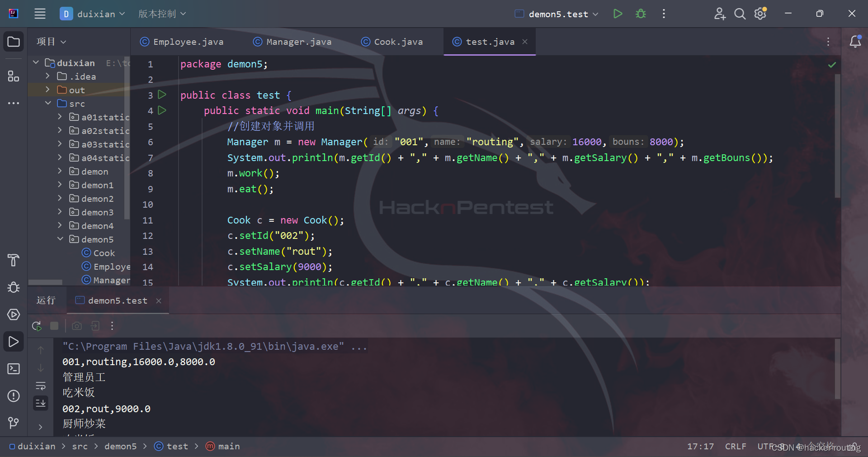Viewport: 868px width, 457px height.
Task: Enable scroll to end in console
Action: 41,403
